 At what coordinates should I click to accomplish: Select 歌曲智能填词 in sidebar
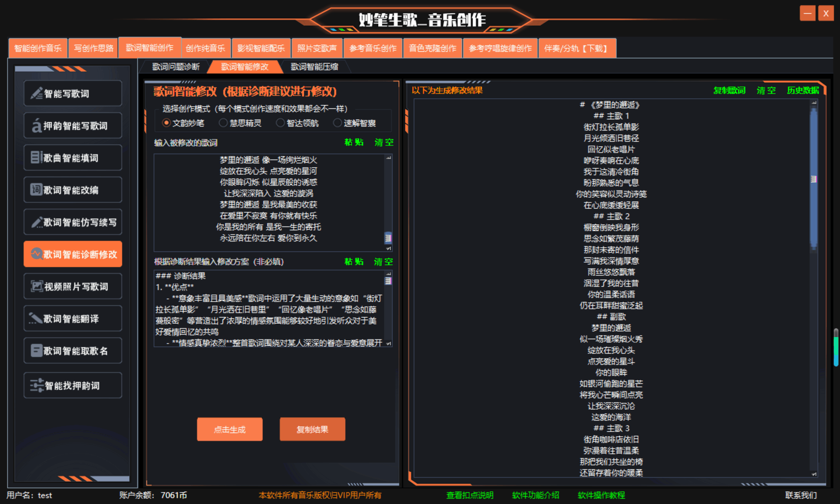72,157
